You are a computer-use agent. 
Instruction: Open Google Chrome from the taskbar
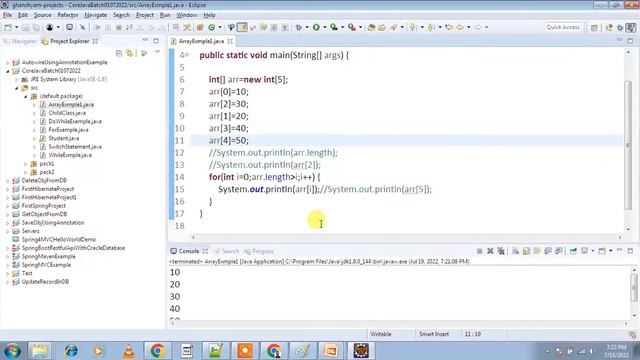point(157,351)
